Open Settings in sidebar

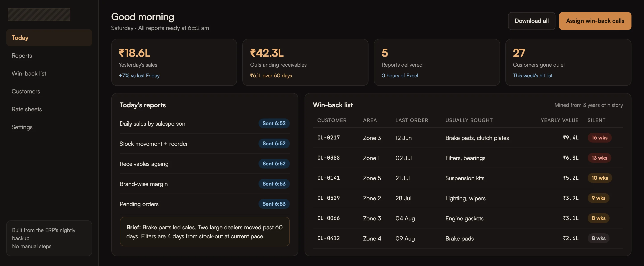click(49, 127)
